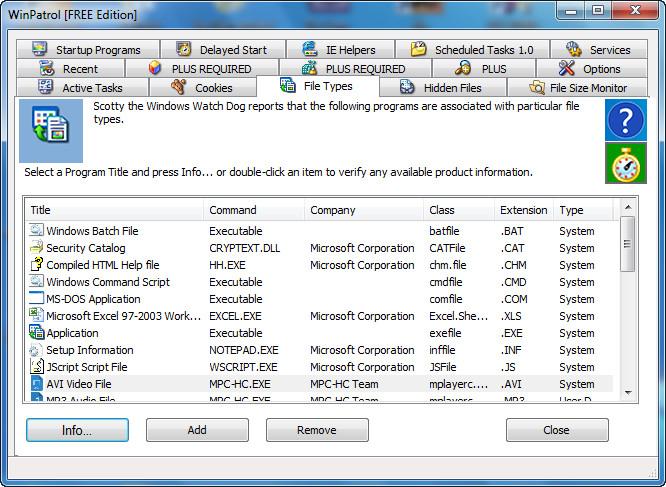The image size is (666, 487).
Task: Click the Delayed Start tab icon
Action: pos(183,49)
